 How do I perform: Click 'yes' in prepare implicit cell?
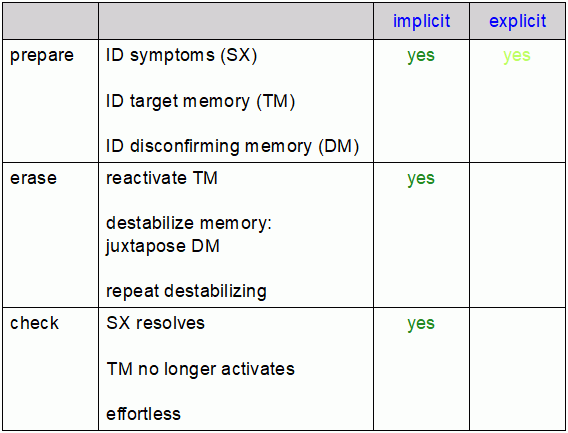point(421,56)
